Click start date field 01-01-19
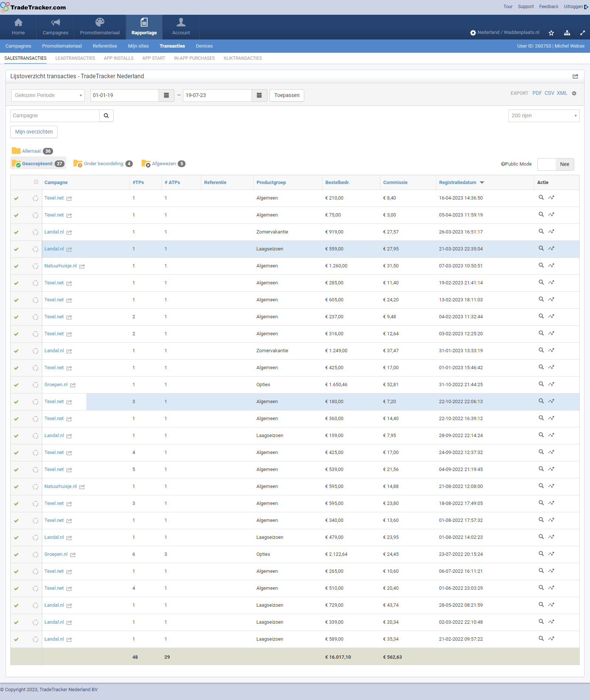The width and height of the screenshot is (590, 700). pyautogui.click(x=125, y=96)
